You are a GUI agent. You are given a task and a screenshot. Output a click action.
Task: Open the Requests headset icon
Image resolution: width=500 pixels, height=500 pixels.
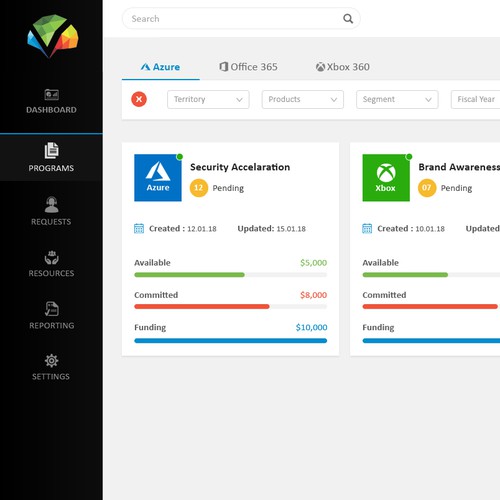(52, 204)
